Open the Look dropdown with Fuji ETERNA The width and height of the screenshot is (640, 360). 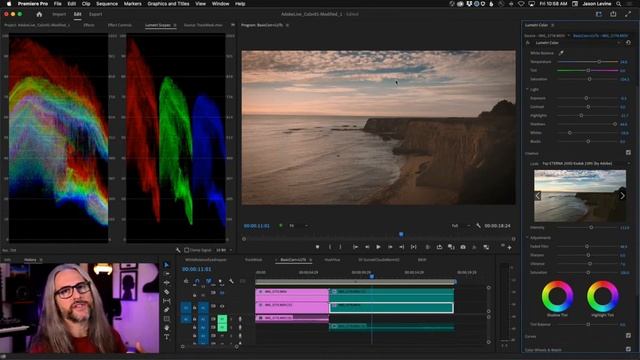pos(586,163)
